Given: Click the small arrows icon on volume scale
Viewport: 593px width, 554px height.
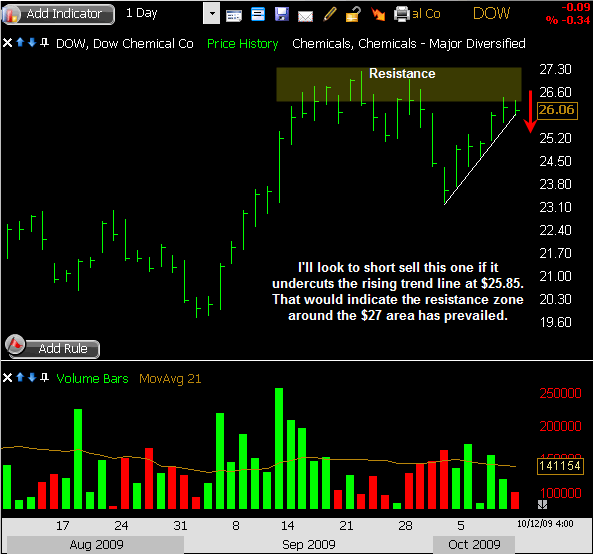Looking at the screenshot, I should pyautogui.click(x=542, y=504).
